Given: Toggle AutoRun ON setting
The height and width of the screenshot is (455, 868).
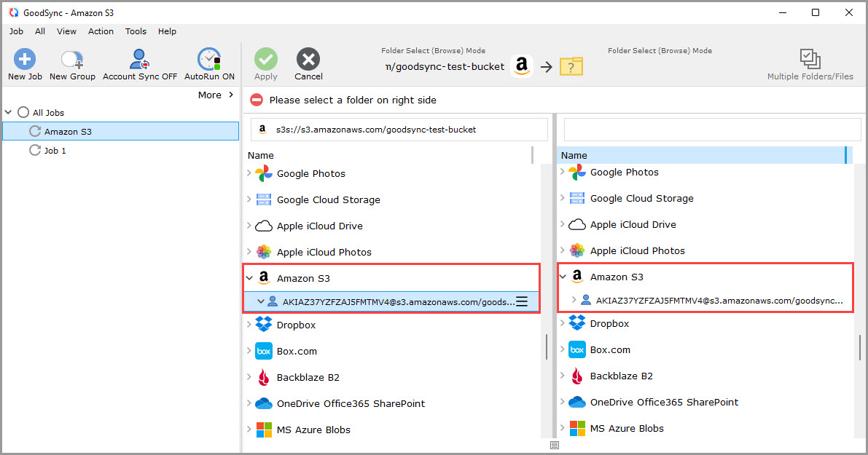Looking at the screenshot, I should tap(209, 60).
